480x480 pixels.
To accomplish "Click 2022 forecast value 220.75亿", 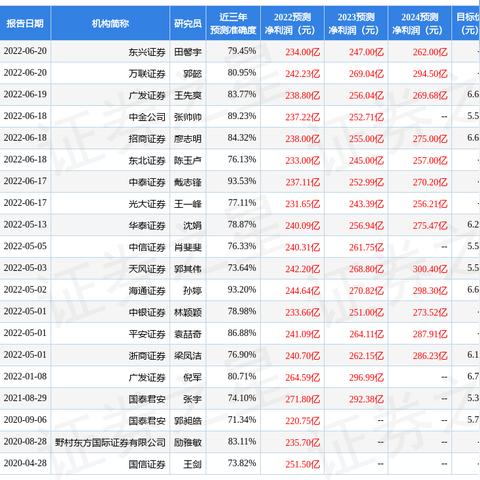I will click(x=302, y=421).
